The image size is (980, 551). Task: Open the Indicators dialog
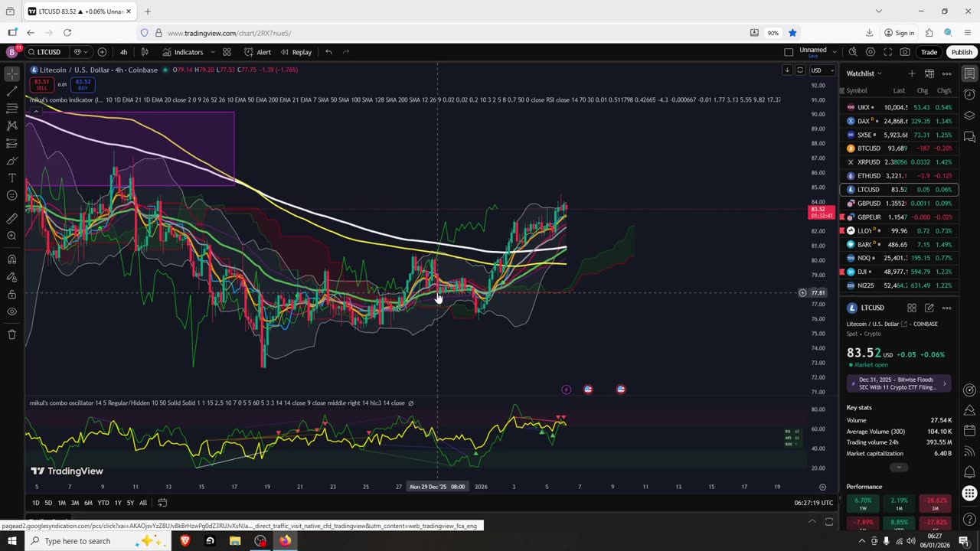click(x=182, y=52)
